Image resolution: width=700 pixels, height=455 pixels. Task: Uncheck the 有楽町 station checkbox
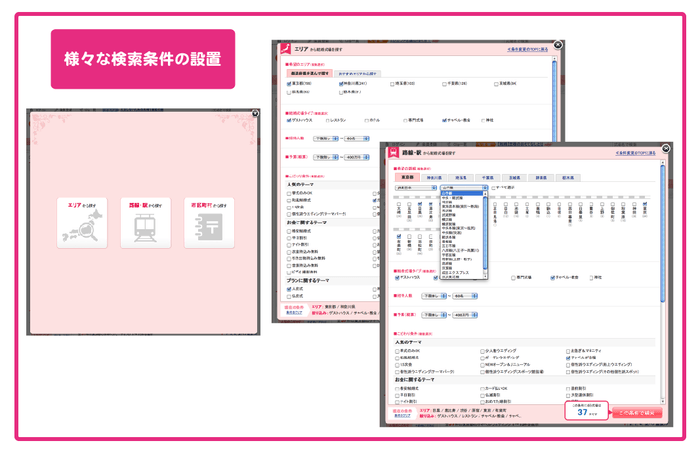click(399, 236)
